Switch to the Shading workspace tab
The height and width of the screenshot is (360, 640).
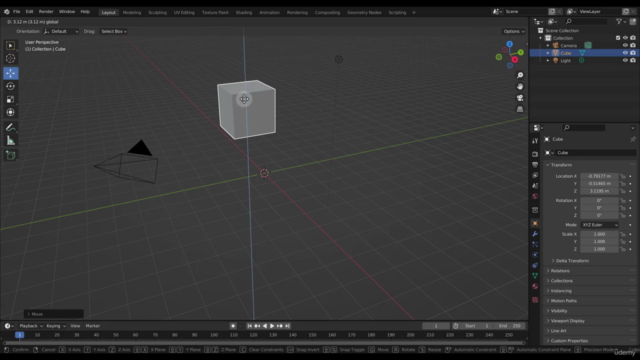click(x=244, y=12)
